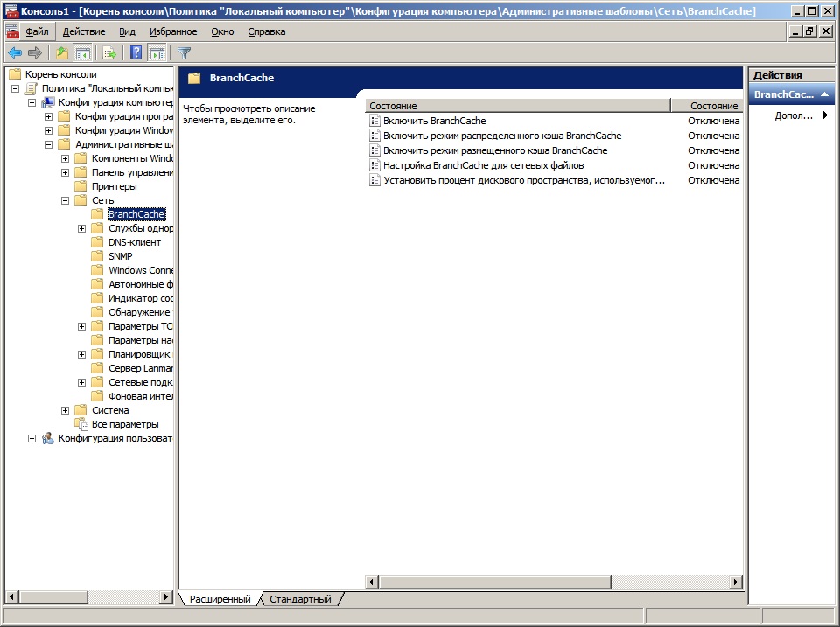Screen dimensions: 840x627
Task: Select the 'BranchCache' tree item
Action: pyautogui.click(x=136, y=214)
